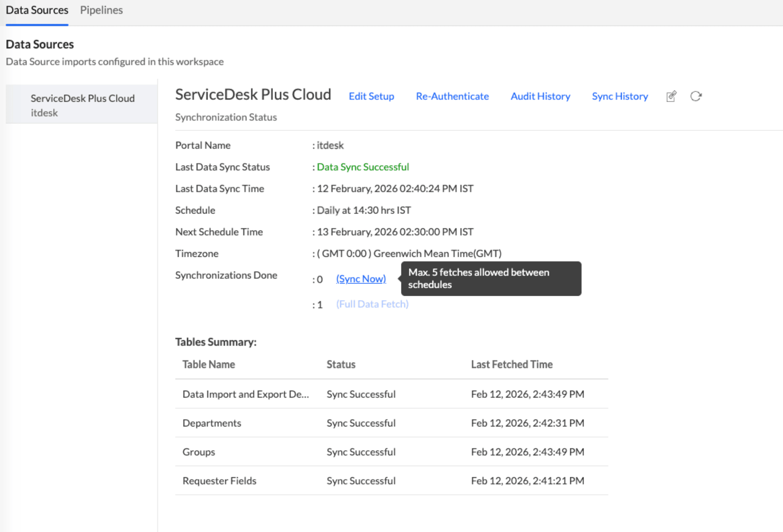Open Audit History
This screenshot has width=783, height=532.
pos(540,96)
